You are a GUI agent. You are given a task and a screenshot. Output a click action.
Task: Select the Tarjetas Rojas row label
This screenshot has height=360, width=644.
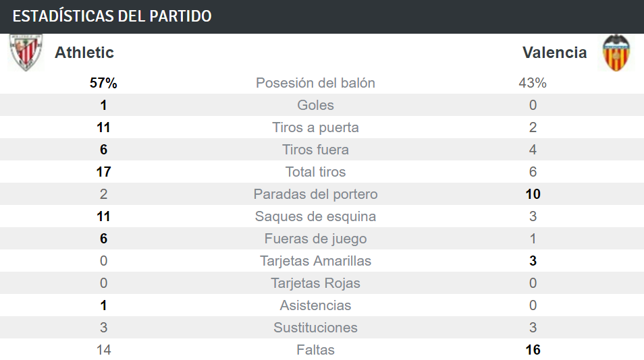tap(315, 283)
